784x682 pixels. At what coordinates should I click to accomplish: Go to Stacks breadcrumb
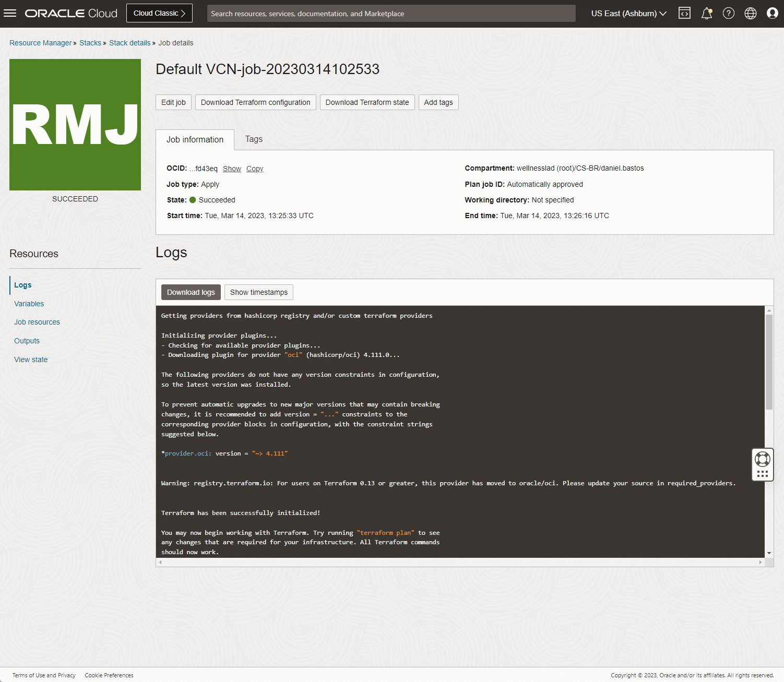point(90,43)
